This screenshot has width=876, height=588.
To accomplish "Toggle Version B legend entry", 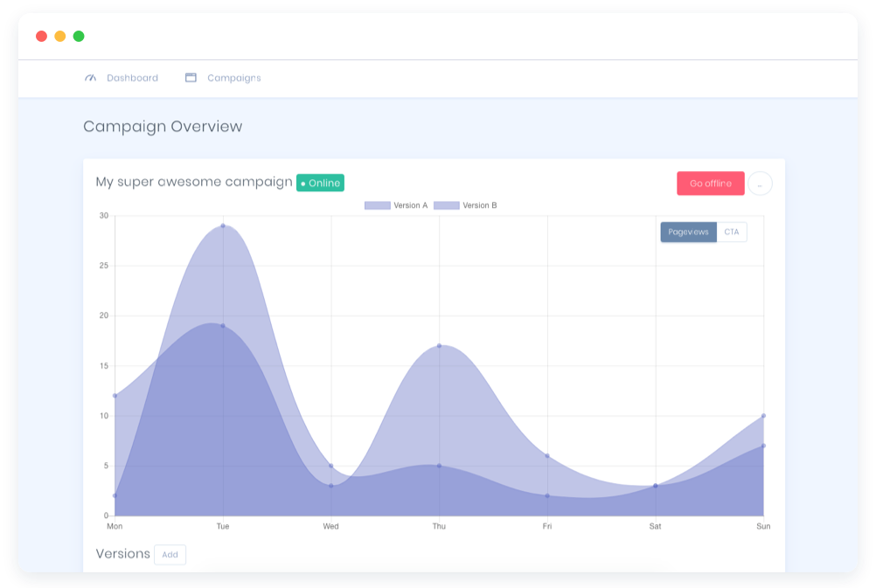I will click(465, 205).
